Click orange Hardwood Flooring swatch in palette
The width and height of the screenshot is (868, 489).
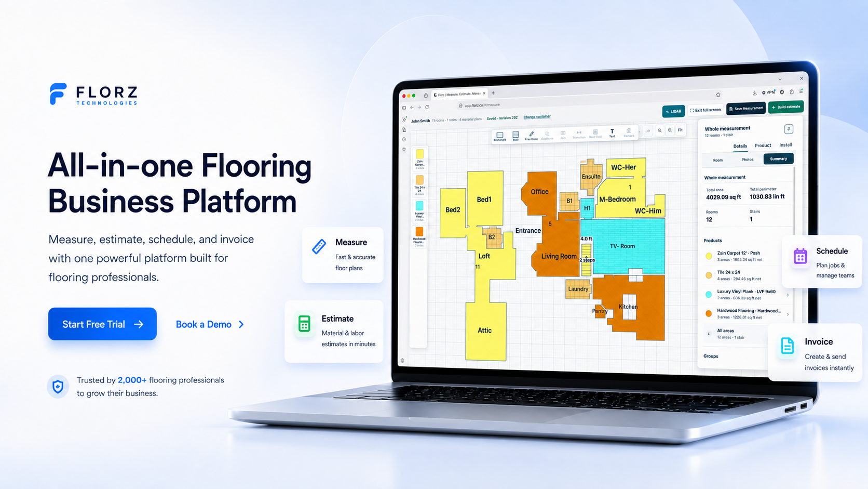[x=419, y=232]
